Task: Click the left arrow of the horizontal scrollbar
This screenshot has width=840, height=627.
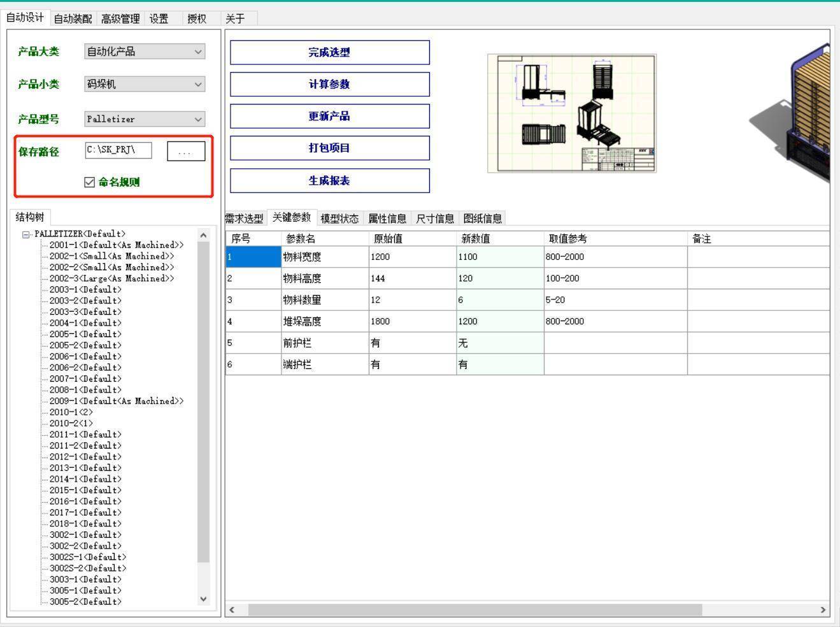Action: click(232, 610)
